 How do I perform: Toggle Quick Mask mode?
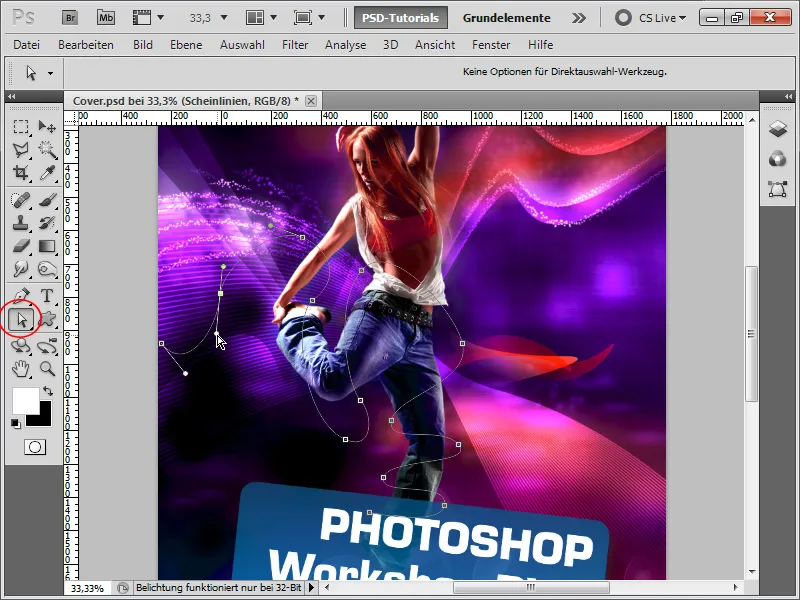click(35, 447)
